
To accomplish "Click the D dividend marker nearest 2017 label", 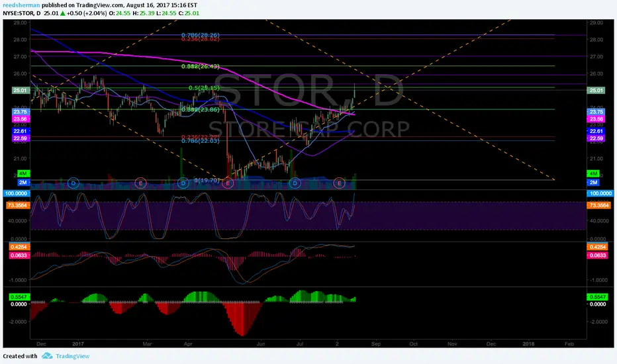I will click(x=73, y=183).
